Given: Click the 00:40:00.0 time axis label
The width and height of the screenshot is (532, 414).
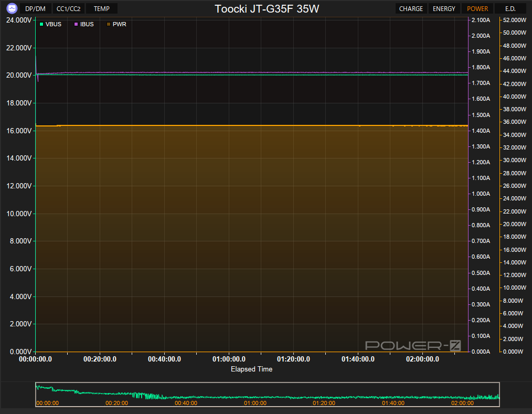Looking at the screenshot, I should click(x=165, y=359).
